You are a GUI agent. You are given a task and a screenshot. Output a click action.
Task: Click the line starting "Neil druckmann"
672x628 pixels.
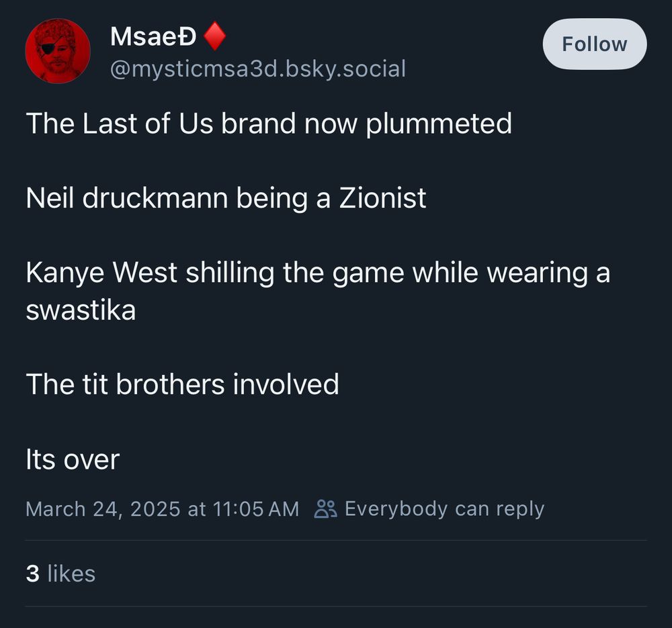(226, 198)
